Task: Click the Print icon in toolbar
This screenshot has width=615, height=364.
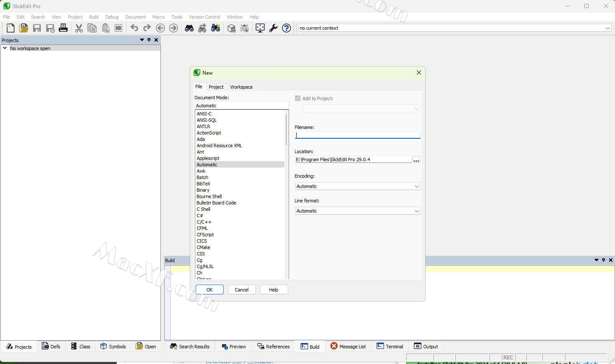Action: click(63, 28)
